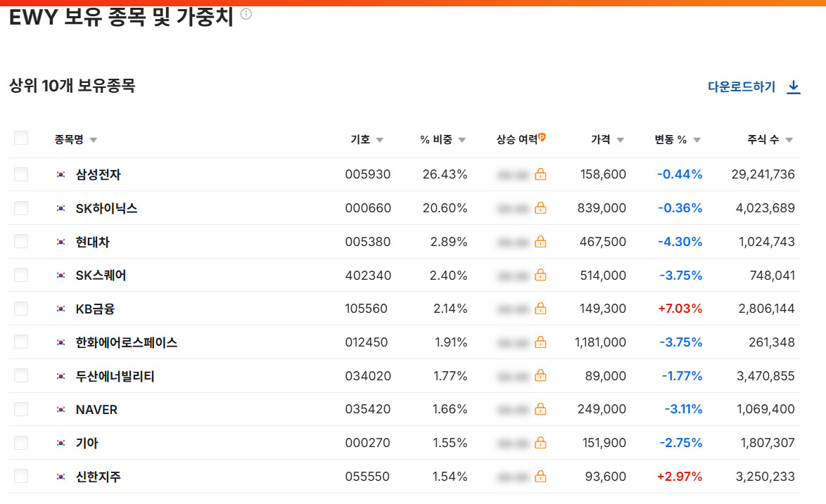Sort the table by the 가격 column header
The height and width of the screenshot is (504, 826).
point(601,139)
